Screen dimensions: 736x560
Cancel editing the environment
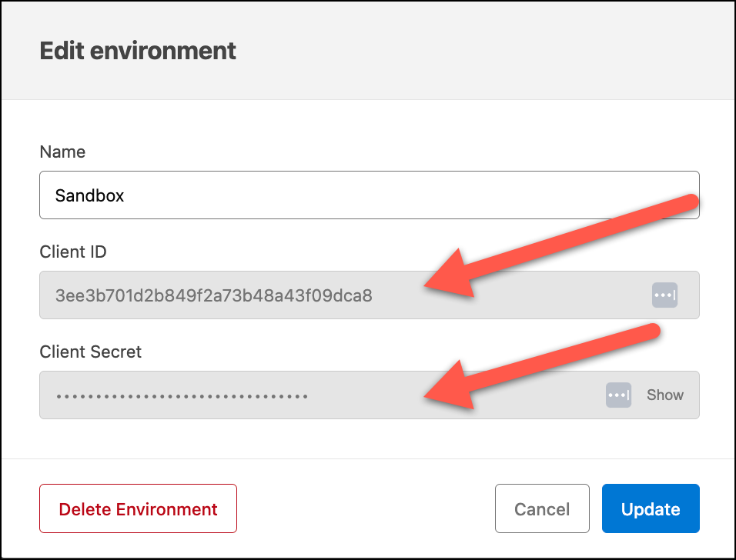coord(542,508)
